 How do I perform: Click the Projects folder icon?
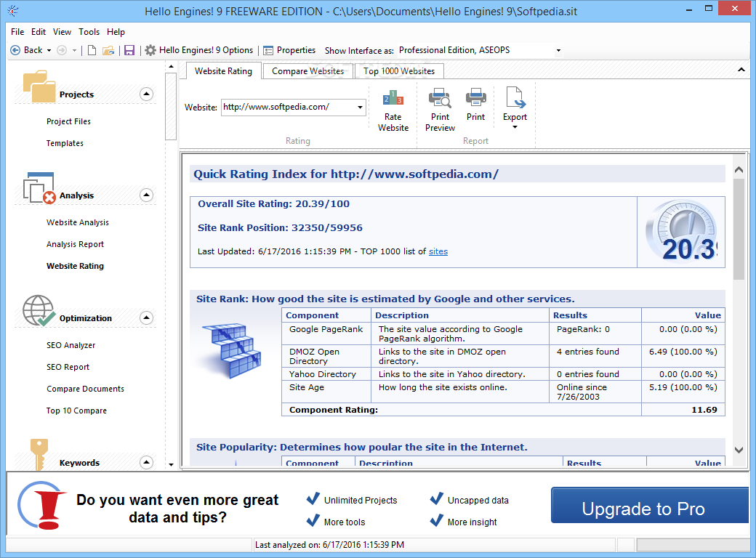tap(39, 86)
